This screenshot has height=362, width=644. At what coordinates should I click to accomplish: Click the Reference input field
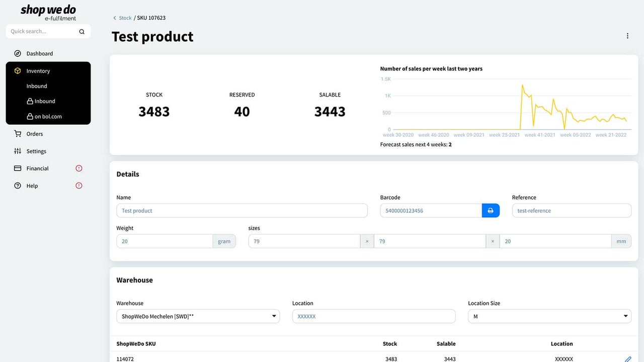(x=572, y=211)
